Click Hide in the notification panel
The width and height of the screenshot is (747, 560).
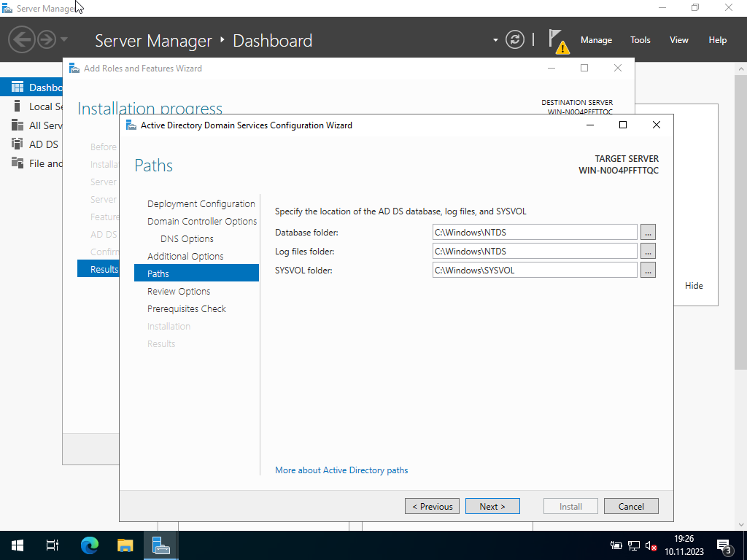[694, 286]
